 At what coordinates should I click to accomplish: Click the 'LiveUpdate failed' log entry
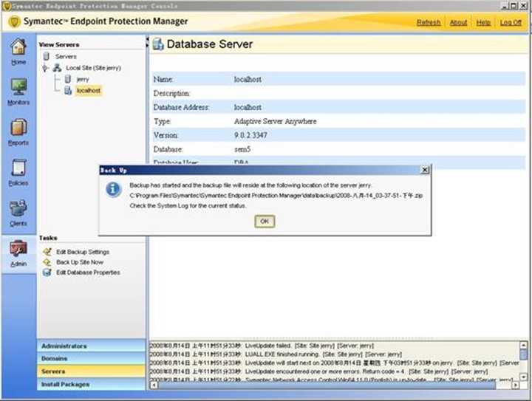click(x=262, y=346)
